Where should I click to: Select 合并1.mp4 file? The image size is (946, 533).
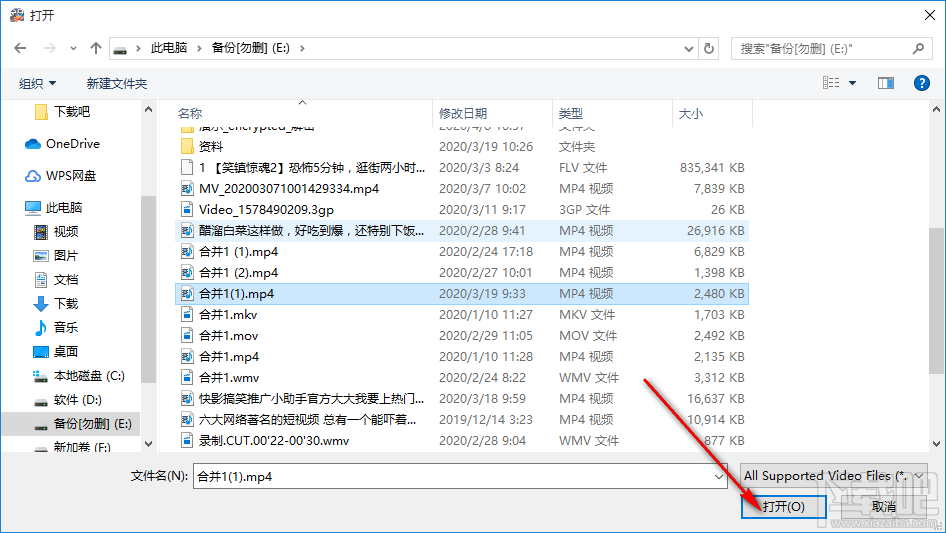462,357
